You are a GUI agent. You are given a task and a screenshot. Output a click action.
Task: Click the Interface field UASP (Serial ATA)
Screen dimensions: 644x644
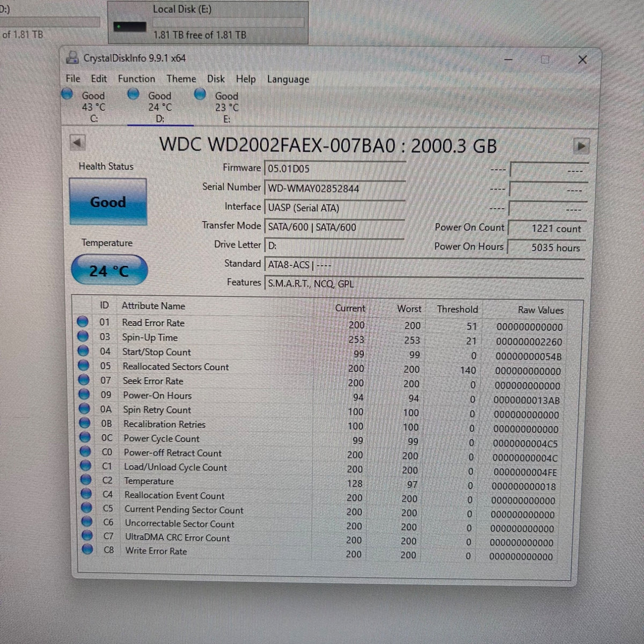point(334,208)
